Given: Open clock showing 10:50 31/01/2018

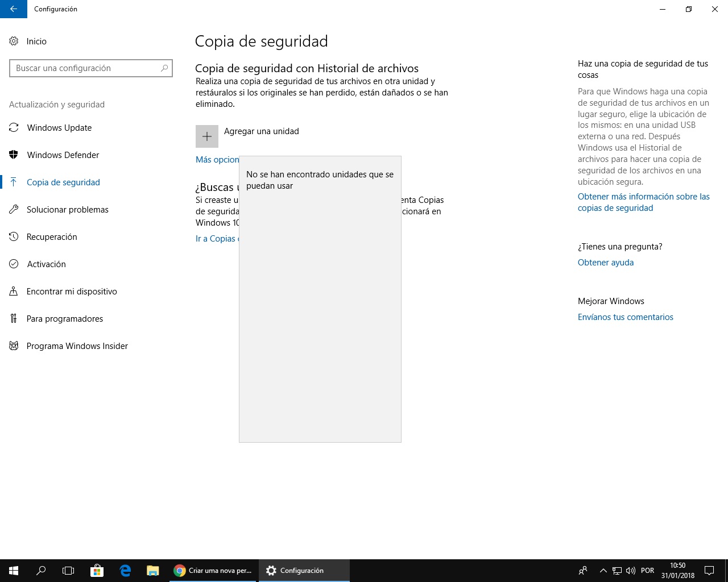Looking at the screenshot, I should pos(678,571).
